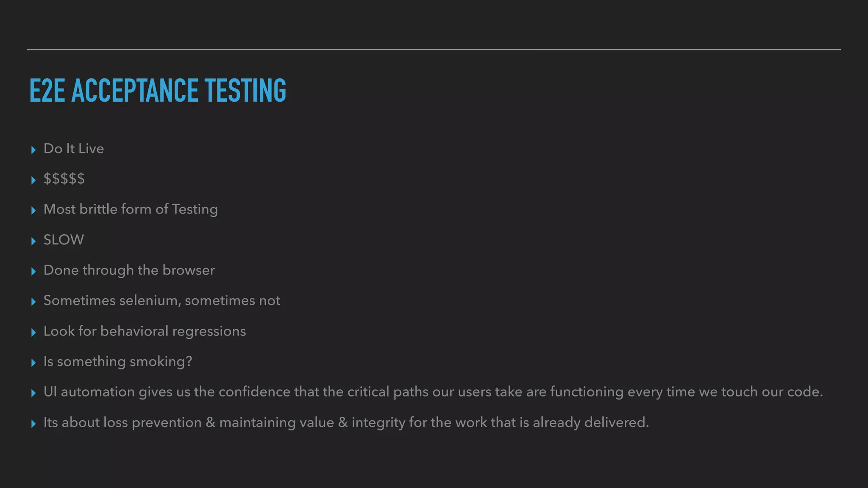Click the bullet arrow beside "Do It Live"
The width and height of the screenshot is (868, 488).
[33, 150]
